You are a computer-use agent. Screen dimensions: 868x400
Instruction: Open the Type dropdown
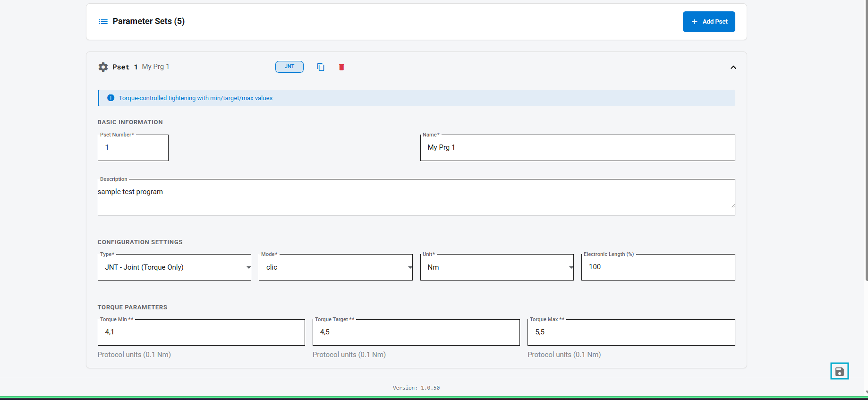[174, 267]
